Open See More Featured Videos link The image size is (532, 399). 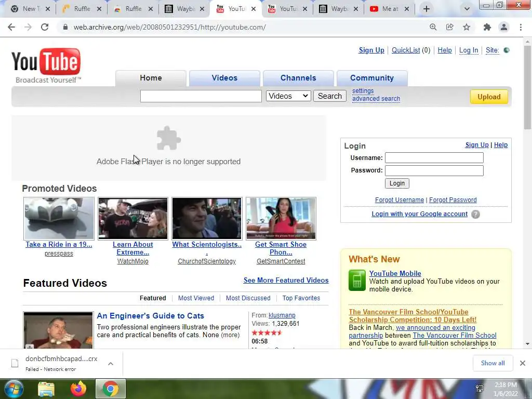pyautogui.click(x=286, y=280)
